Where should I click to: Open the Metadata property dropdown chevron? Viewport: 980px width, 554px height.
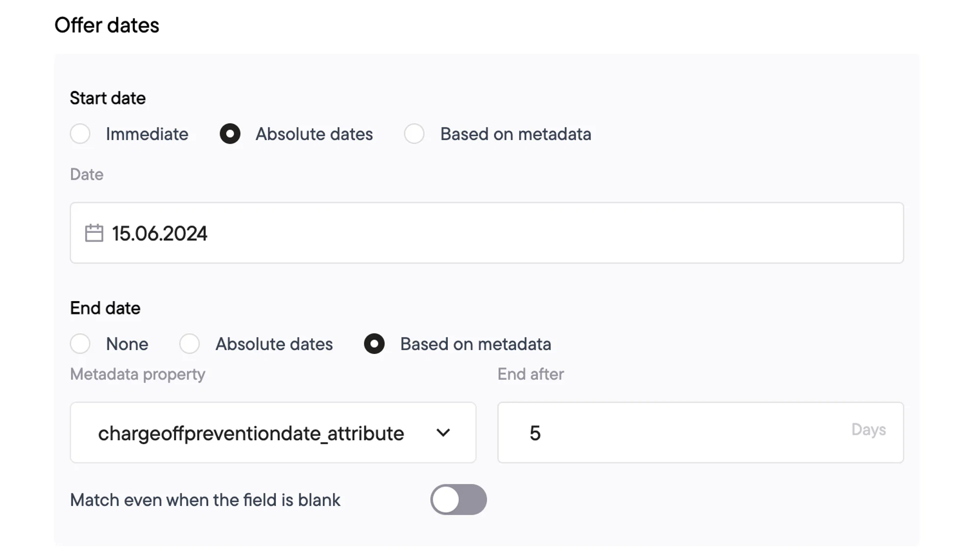click(443, 433)
